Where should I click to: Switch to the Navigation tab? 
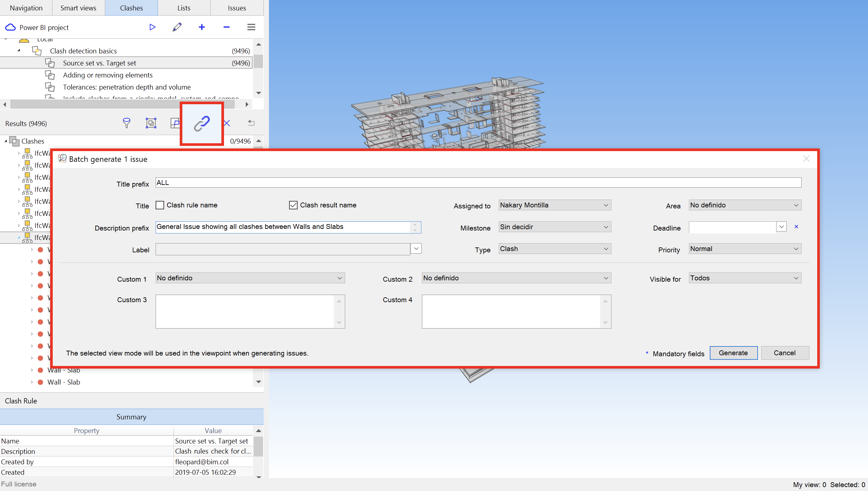pos(26,8)
